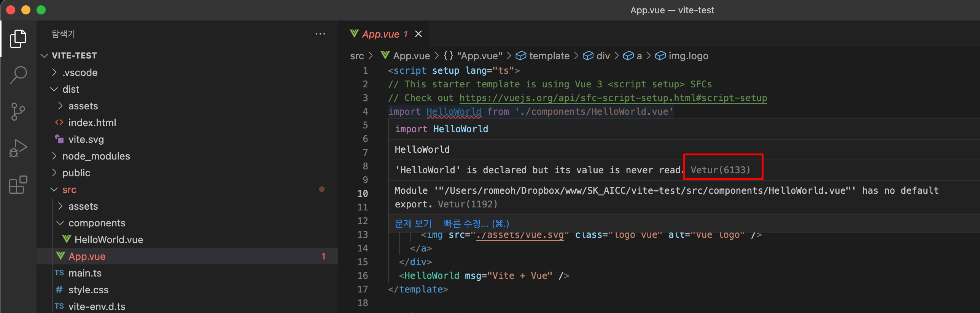Click the img.logo breadcrumb segment

[x=682, y=56]
